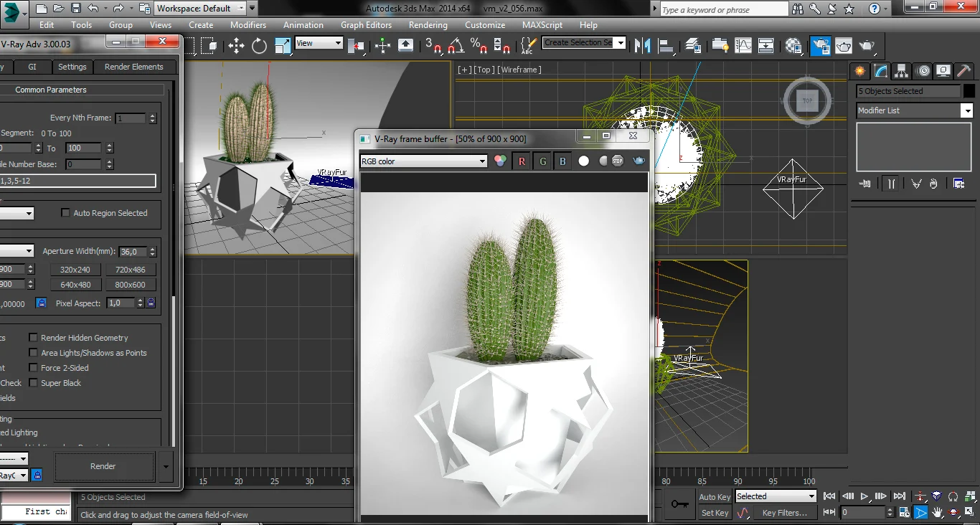This screenshot has height=525, width=980.
Task: Open the Aperture Width preset dropdown
Action: click(17, 251)
